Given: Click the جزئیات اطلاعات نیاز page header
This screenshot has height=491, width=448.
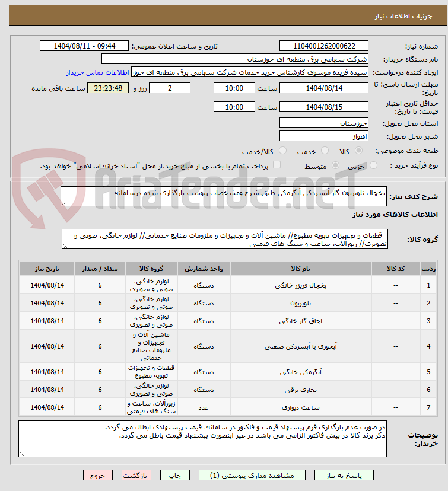Looking at the screenshot, I should point(403,16).
